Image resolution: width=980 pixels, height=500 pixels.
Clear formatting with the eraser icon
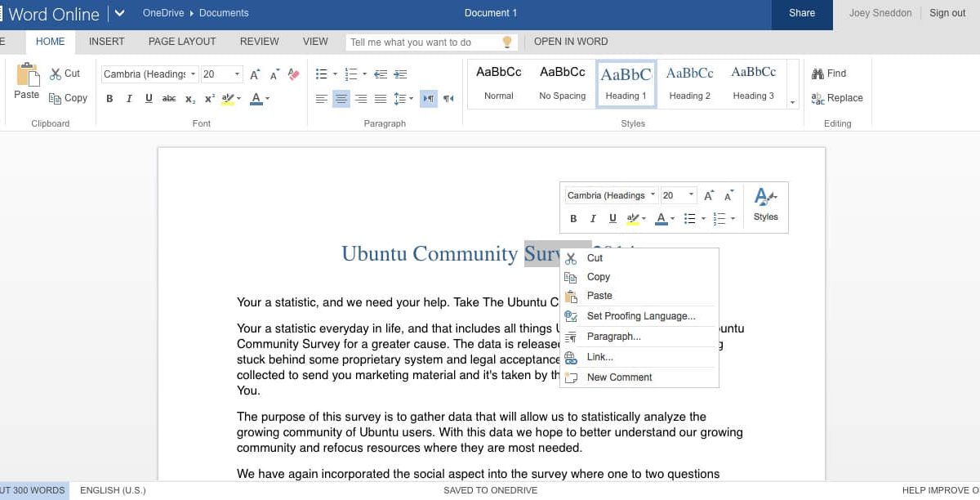tap(294, 74)
